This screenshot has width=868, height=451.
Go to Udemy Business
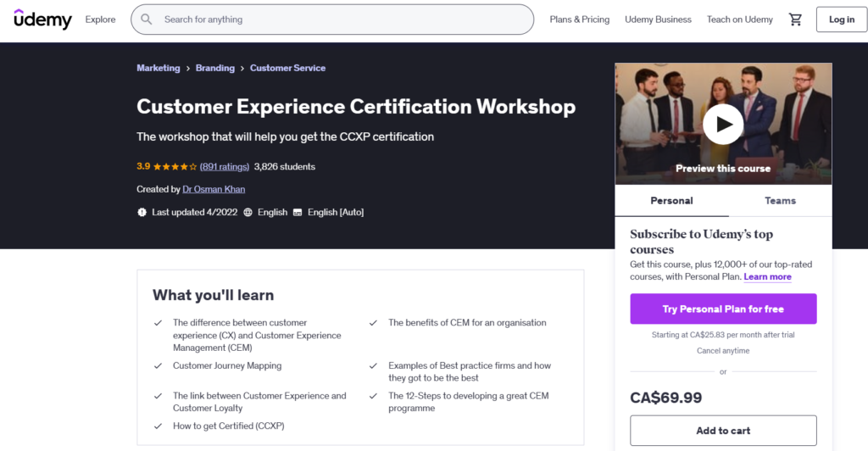click(x=658, y=19)
